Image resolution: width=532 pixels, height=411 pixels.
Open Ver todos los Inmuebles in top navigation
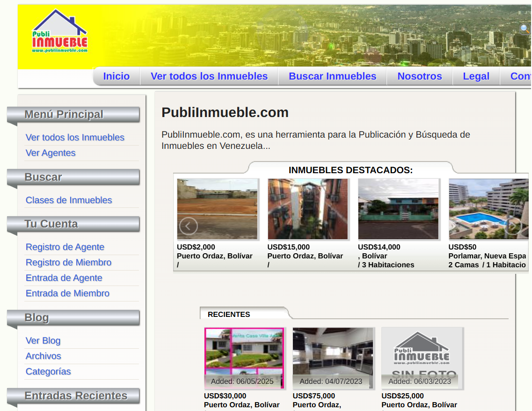click(x=209, y=76)
